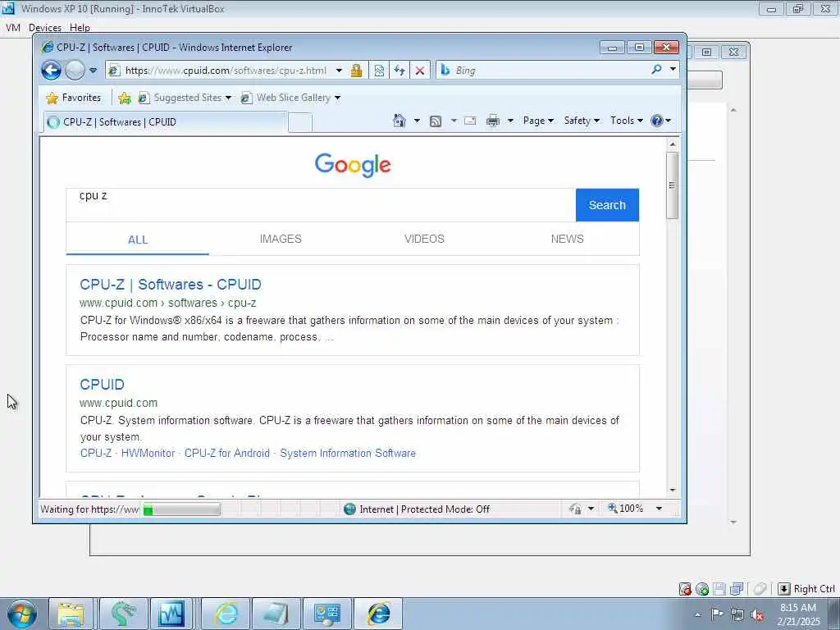Screen dimensions: 840x630
Task: Open the Page menu
Action: [538, 121]
